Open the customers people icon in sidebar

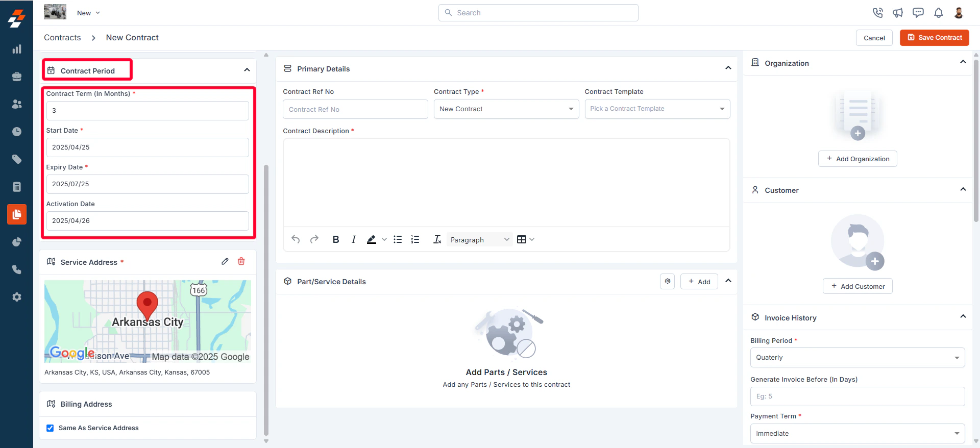17,104
